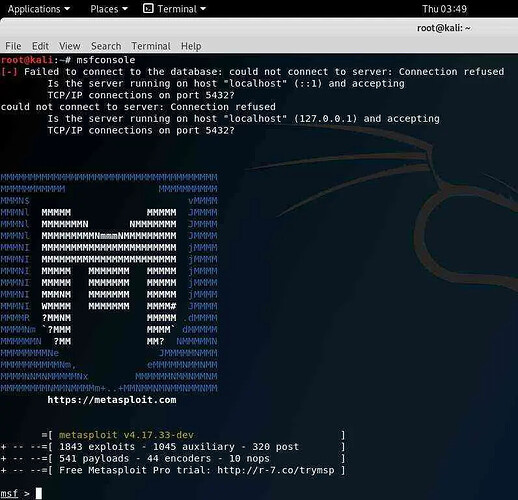Click the Terminal menu in menubar
Screen dimensions: 518x500
pos(151,46)
